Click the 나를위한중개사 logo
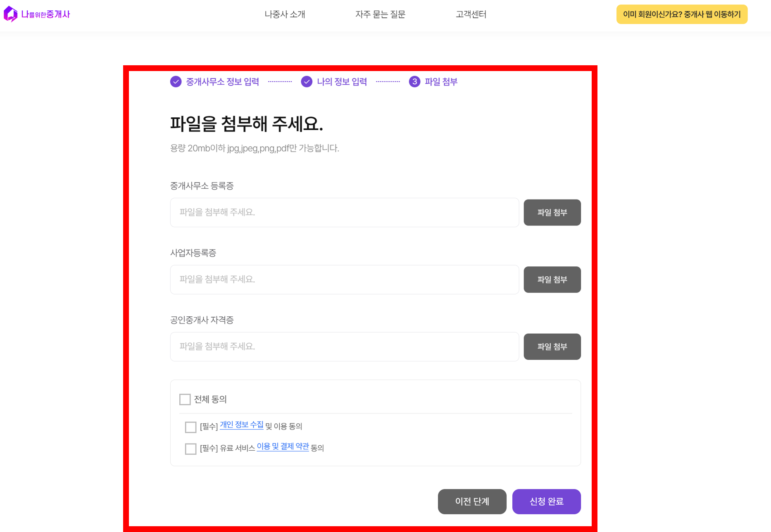 pyautogui.click(x=37, y=14)
